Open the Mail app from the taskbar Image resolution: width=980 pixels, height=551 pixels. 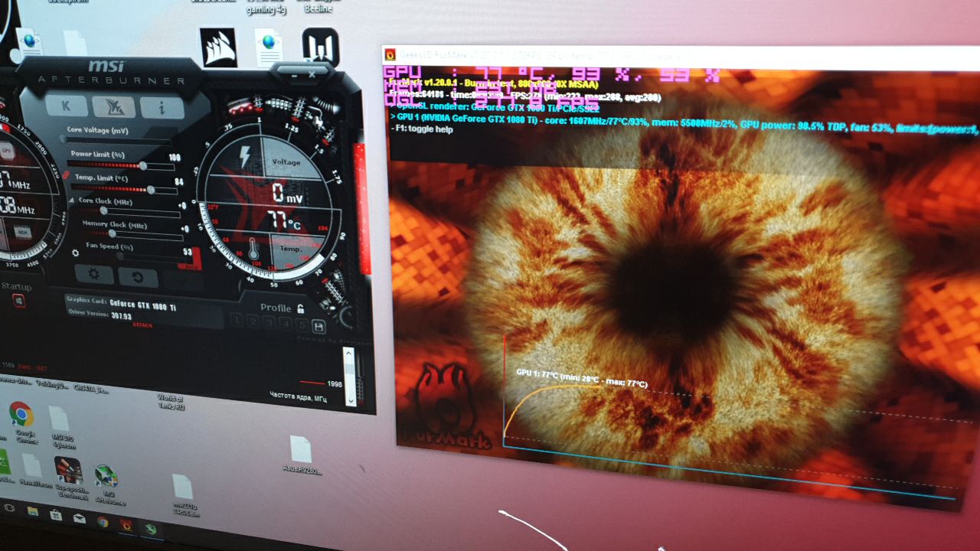point(79,519)
